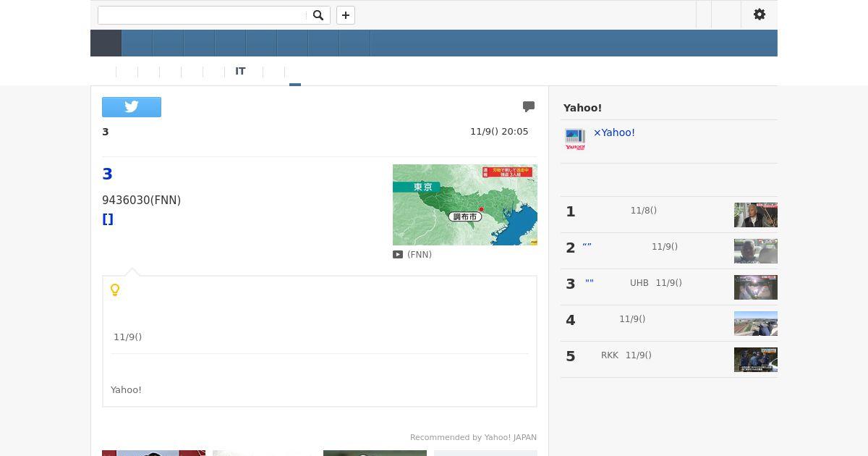868x456 pixels.
Task: Click thumbnail of ranking item 5
Action: coord(756,360)
